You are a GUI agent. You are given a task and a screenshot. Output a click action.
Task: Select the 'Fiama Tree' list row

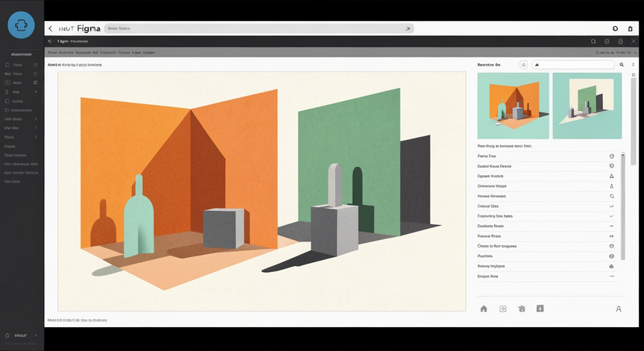coord(546,156)
